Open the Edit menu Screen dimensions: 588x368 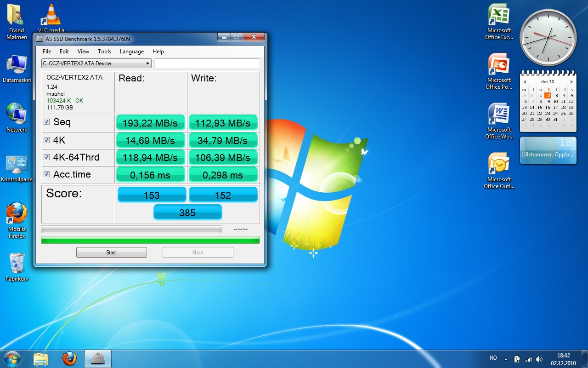click(64, 52)
